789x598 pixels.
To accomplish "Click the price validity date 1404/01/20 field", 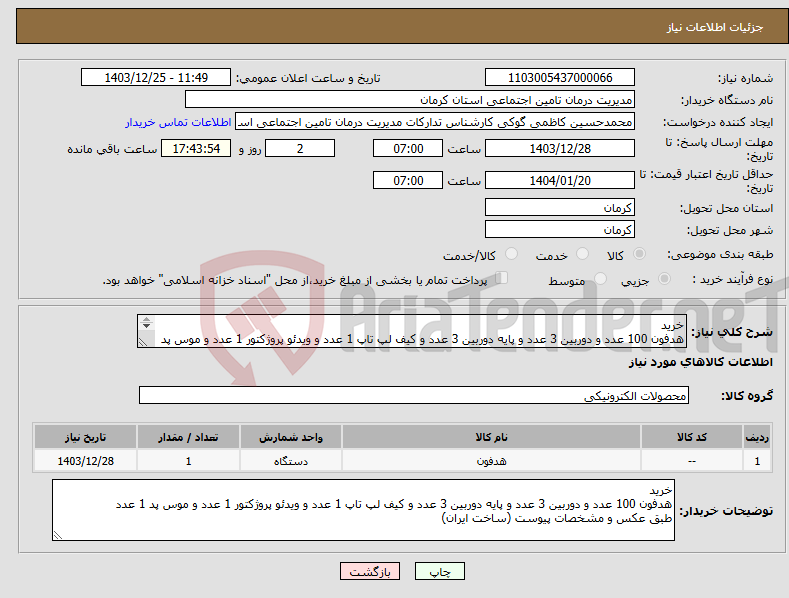I will tap(560, 180).
